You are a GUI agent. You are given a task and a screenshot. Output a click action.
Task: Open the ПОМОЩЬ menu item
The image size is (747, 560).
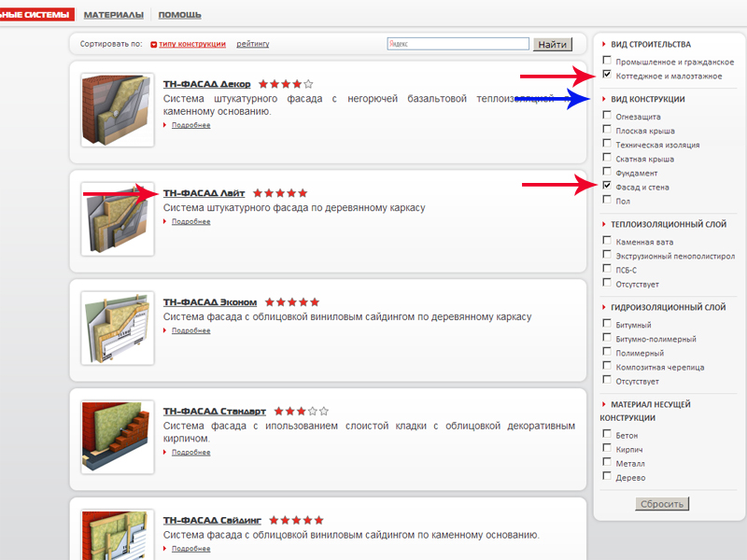[179, 15]
